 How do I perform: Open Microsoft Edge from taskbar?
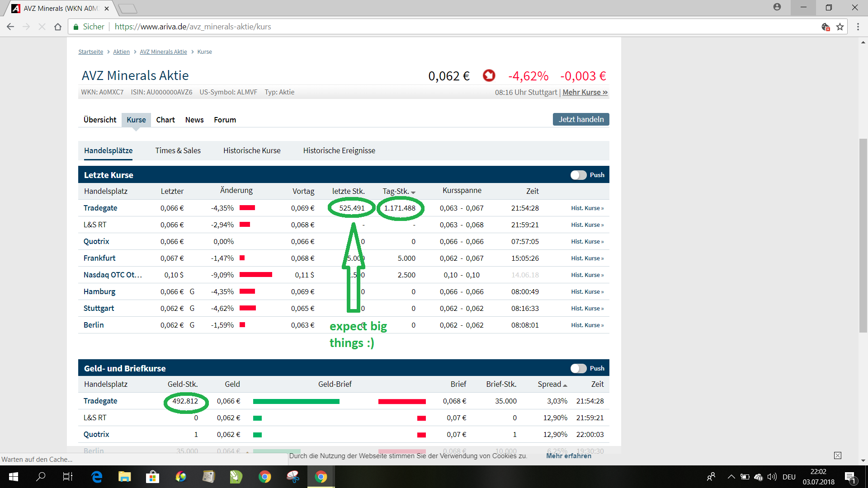point(97,477)
